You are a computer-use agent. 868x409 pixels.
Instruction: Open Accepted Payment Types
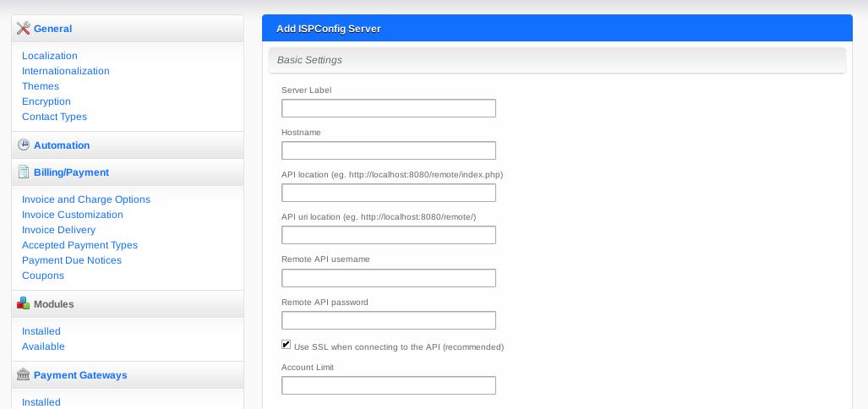(x=79, y=245)
